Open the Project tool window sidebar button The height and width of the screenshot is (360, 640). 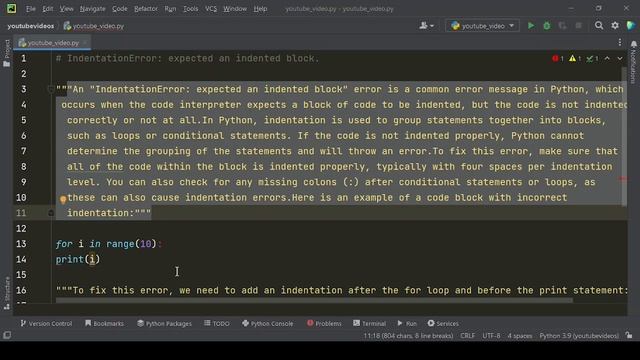pyautogui.click(x=7, y=53)
